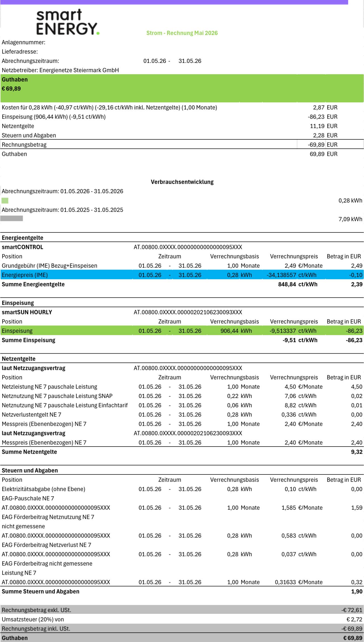The height and width of the screenshot is (642, 364).
Task: Click the Grundgebühr (IME) Bezug+Einspeisen row
Action: pos(182,265)
